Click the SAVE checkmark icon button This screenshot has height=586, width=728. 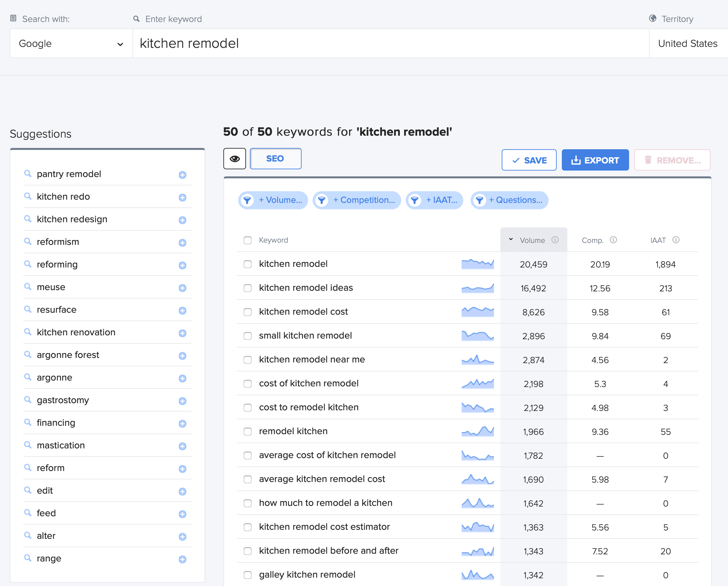pos(530,159)
